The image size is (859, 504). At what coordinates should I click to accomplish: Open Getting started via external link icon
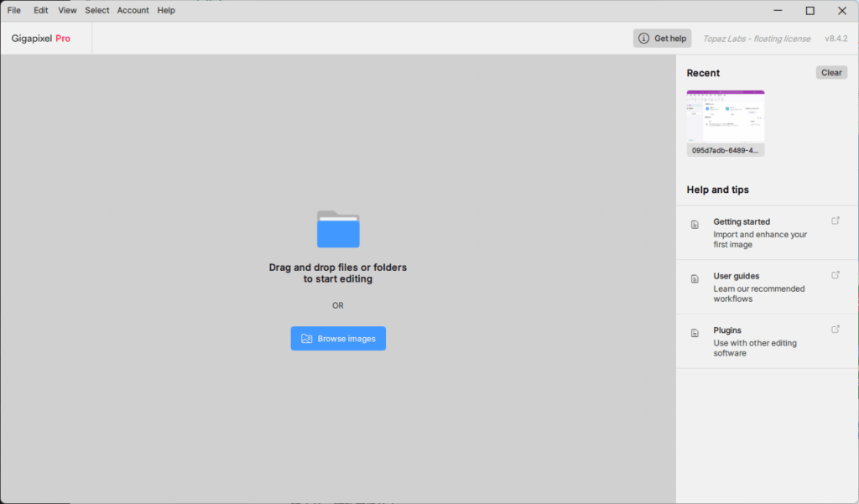[836, 221]
